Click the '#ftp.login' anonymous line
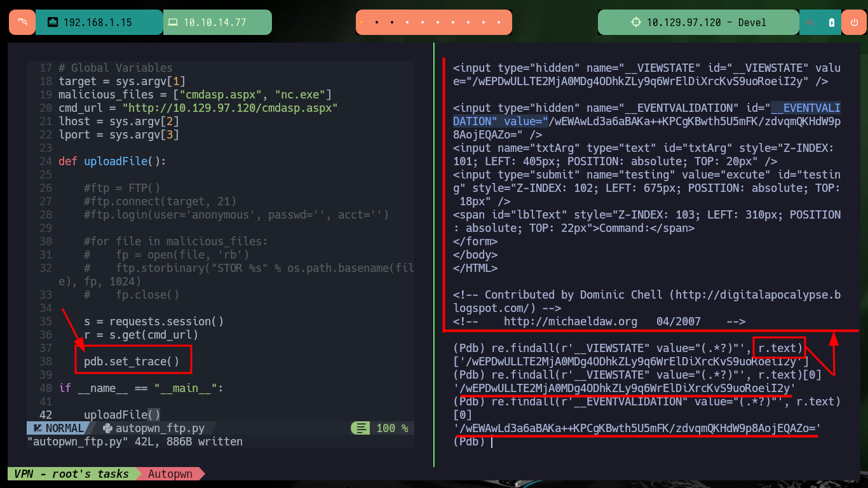This screenshot has width=868, height=488. pyautogui.click(x=236, y=215)
